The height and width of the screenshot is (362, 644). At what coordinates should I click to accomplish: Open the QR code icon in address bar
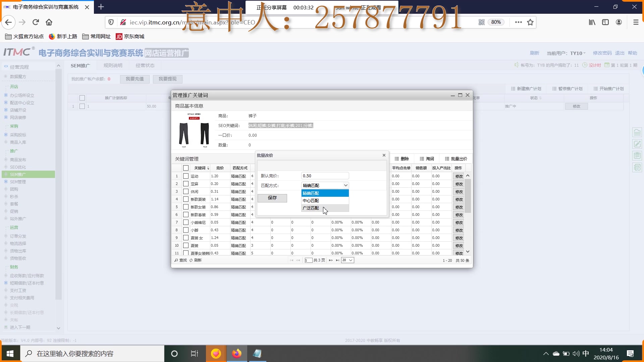[482, 22]
